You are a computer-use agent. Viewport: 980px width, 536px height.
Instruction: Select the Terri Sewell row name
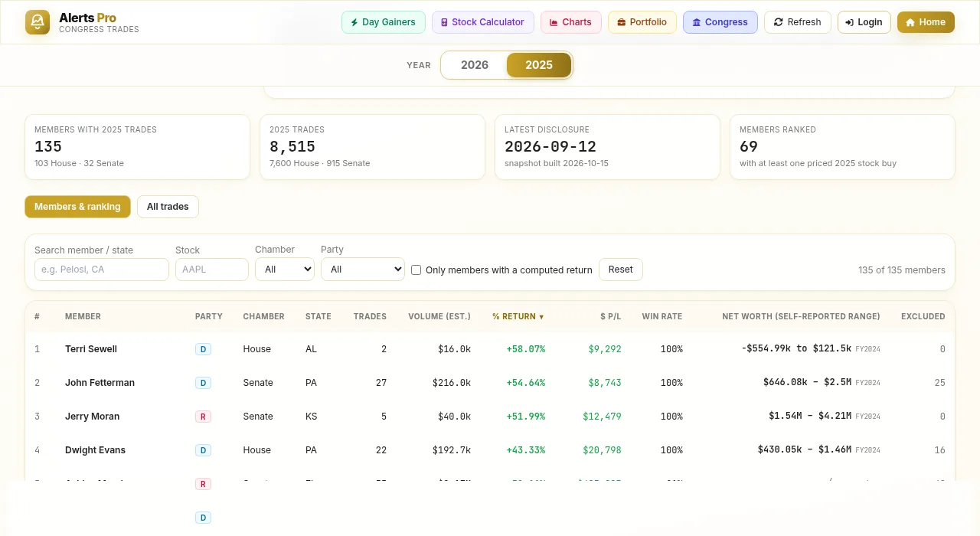(91, 349)
